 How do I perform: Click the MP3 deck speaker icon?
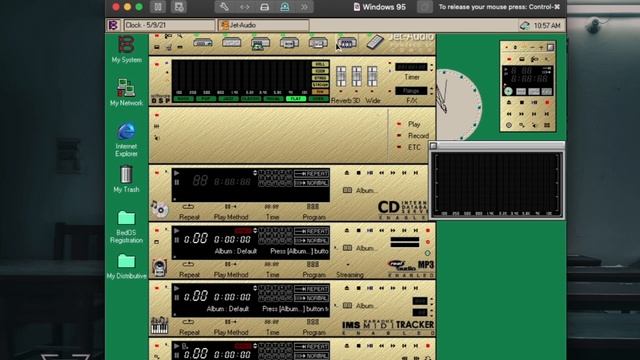(x=159, y=267)
